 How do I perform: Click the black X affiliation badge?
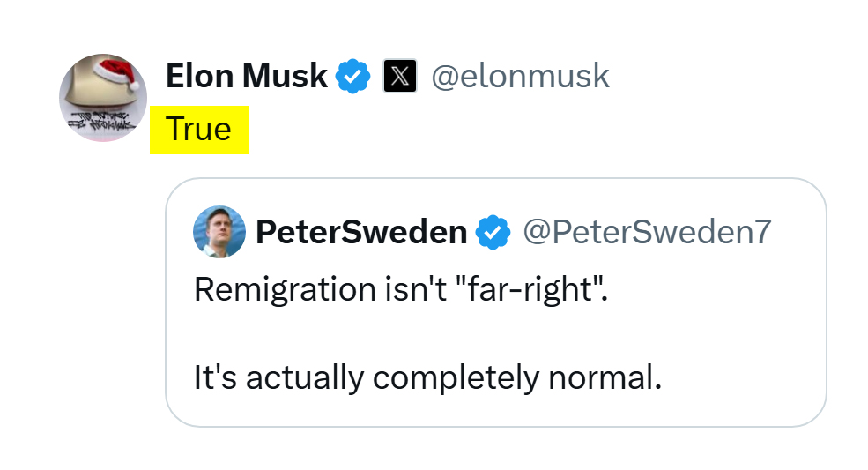click(400, 77)
